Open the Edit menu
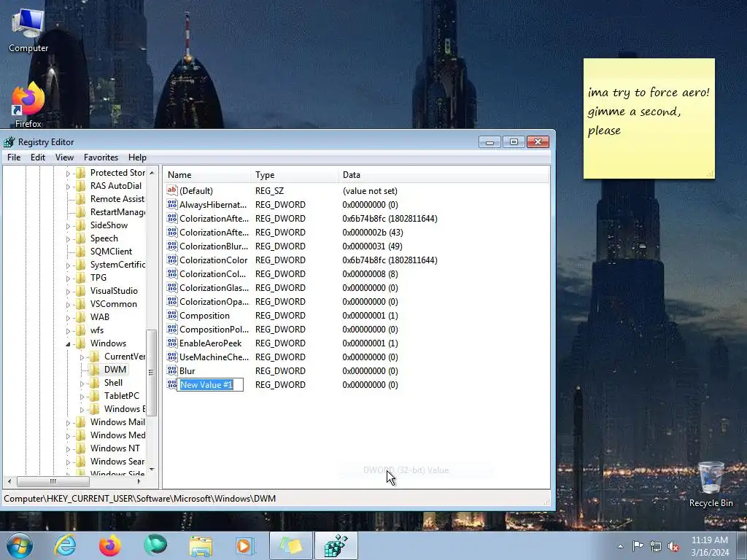This screenshot has height=560, width=747. pos(38,157)
